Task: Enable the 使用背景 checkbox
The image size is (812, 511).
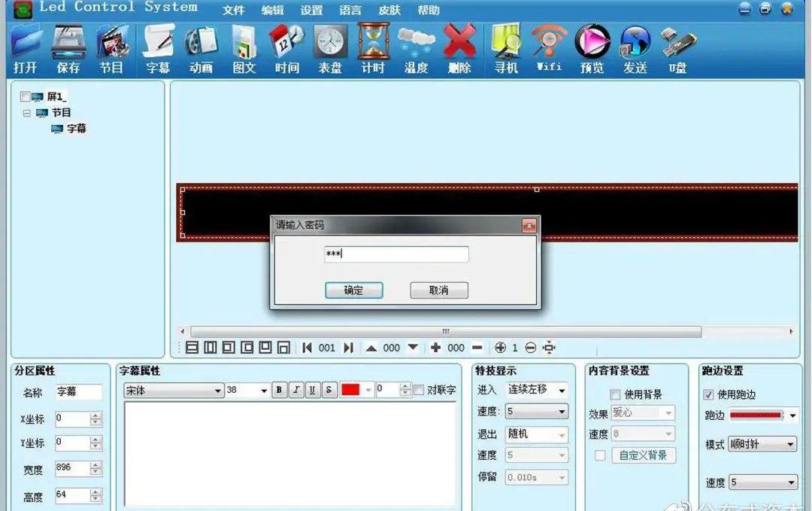Action: [x=615, y=394]
